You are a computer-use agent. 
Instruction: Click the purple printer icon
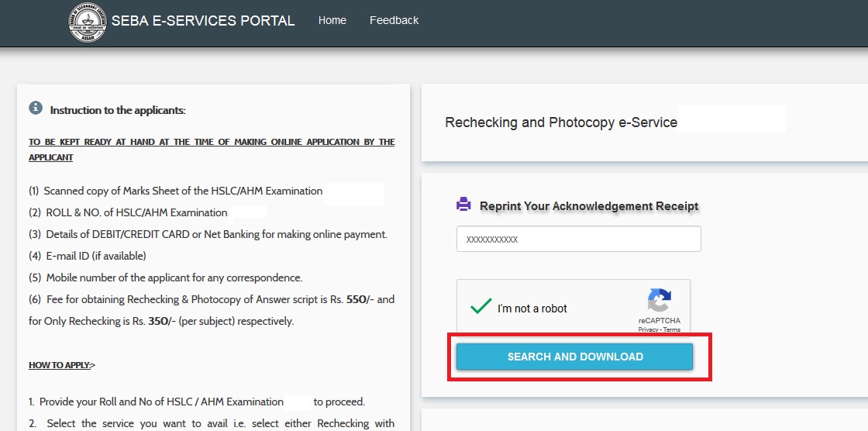tap(463, 205)
